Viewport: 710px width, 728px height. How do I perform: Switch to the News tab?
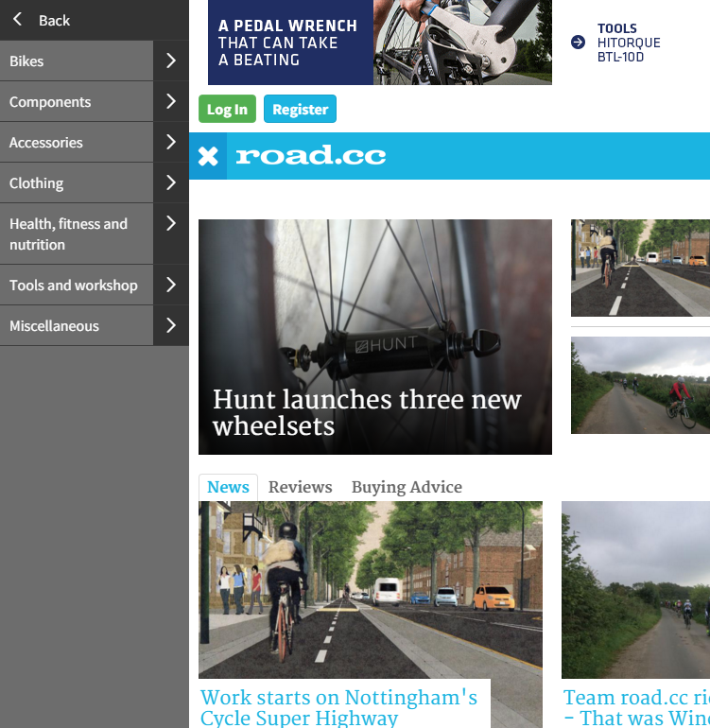(228, 487)
